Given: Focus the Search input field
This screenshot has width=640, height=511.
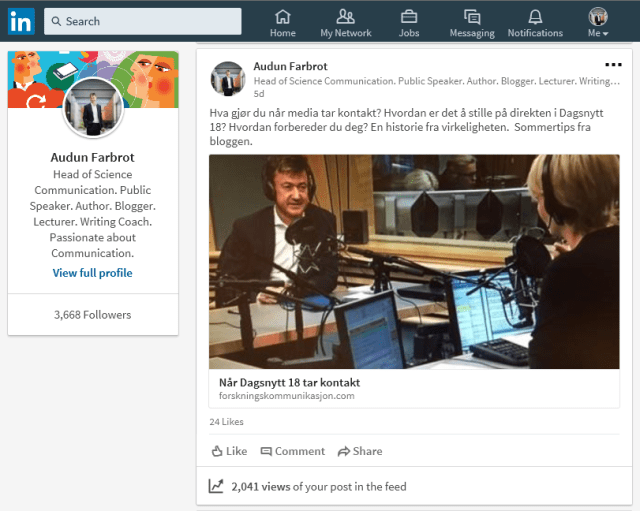Looking at the screenshot, I should point(142,21).
